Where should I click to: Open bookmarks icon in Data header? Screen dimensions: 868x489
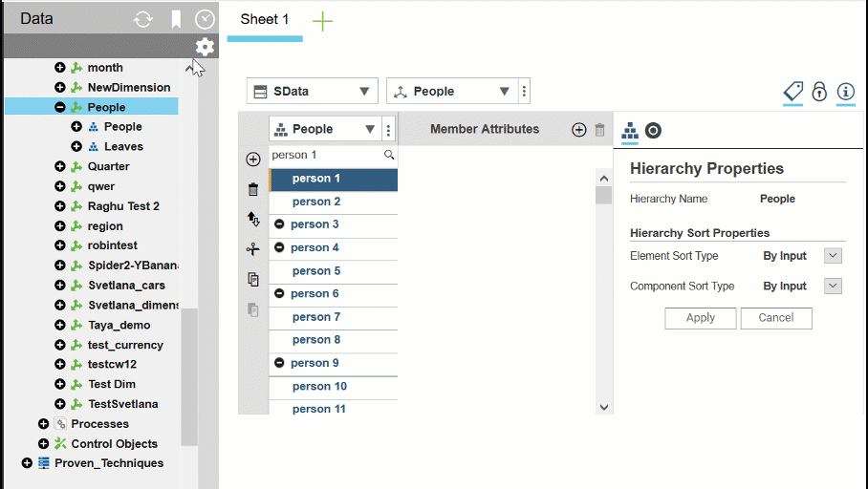pos(176,19)
